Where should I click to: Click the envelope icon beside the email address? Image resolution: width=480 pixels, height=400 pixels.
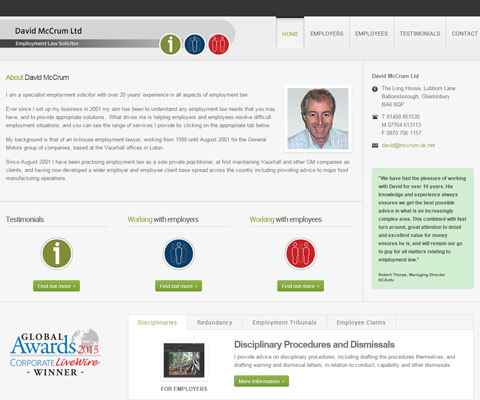tap(375, 145)
